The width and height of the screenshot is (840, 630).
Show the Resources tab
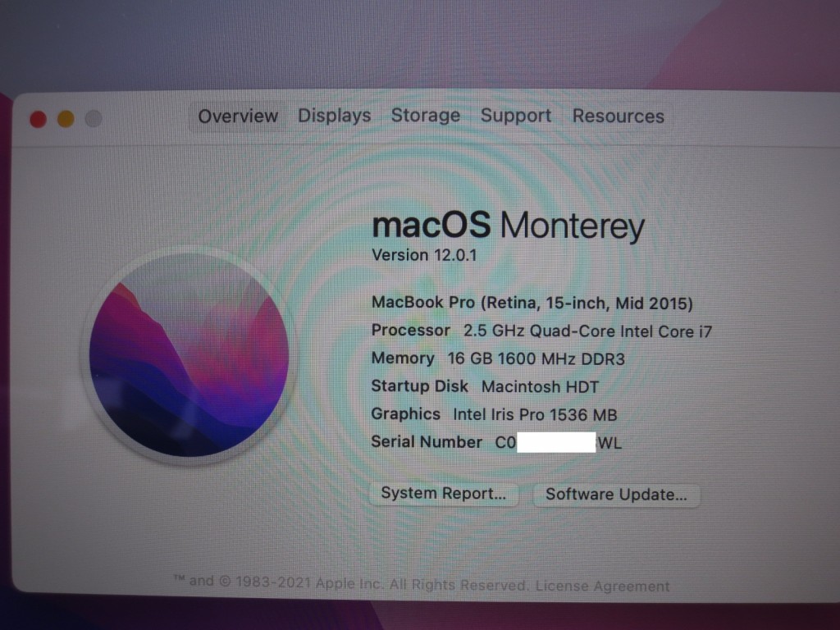pos(619,116)
